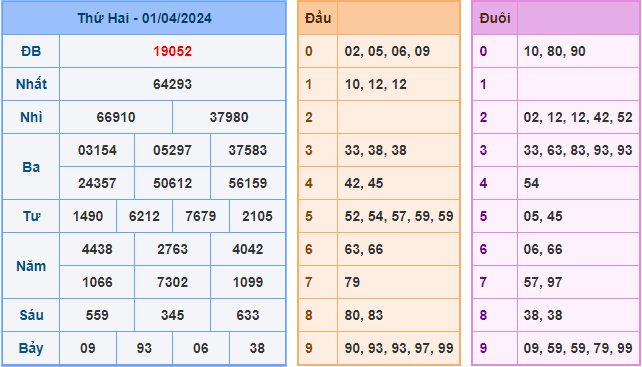The width and height of the screenshot is (642, 367).
Task: Click the number 7302
Action: point(173,283)
